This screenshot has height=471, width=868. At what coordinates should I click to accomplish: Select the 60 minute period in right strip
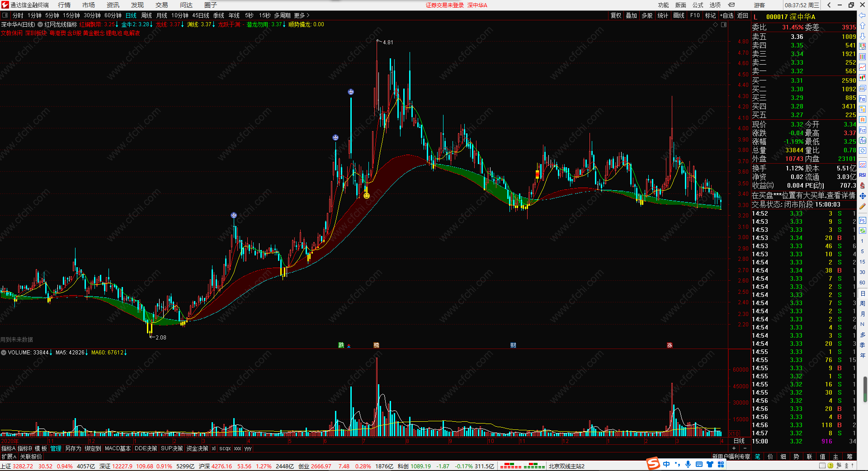pyautogui.click(x=862, y=283)
